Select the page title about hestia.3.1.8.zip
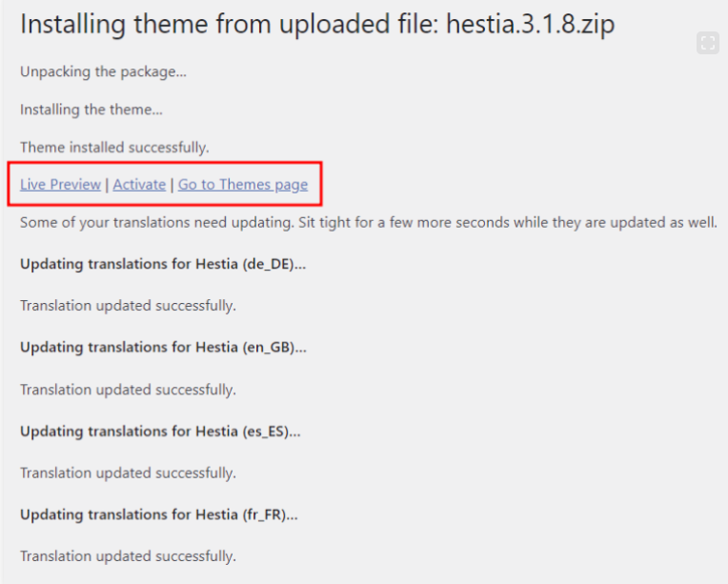 click(317, 24)
